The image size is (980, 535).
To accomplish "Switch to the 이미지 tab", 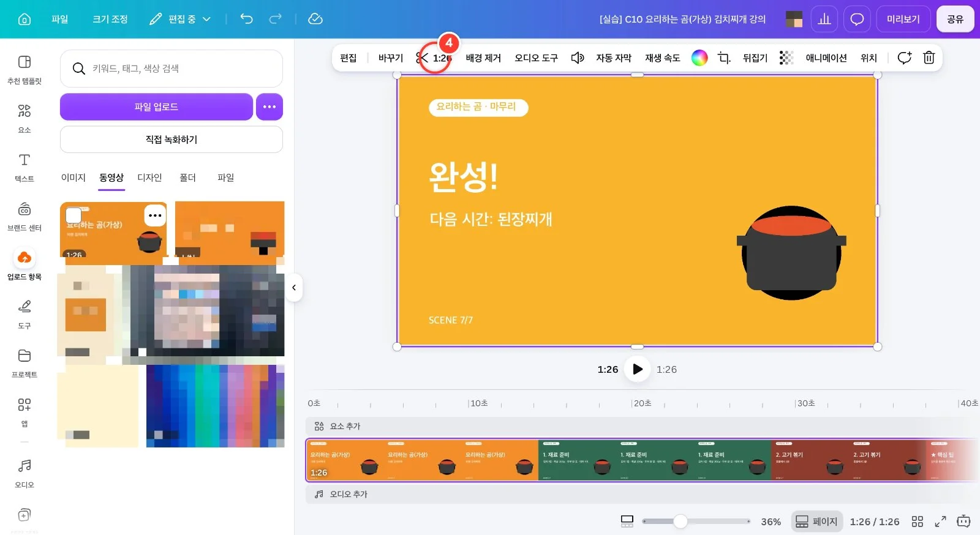I will pos(73,178).
